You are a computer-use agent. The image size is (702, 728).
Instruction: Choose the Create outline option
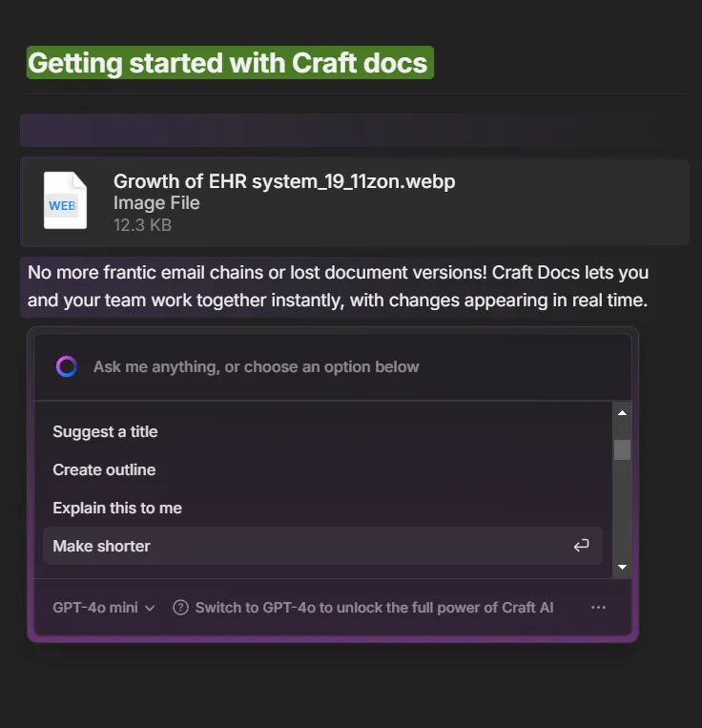104,470
